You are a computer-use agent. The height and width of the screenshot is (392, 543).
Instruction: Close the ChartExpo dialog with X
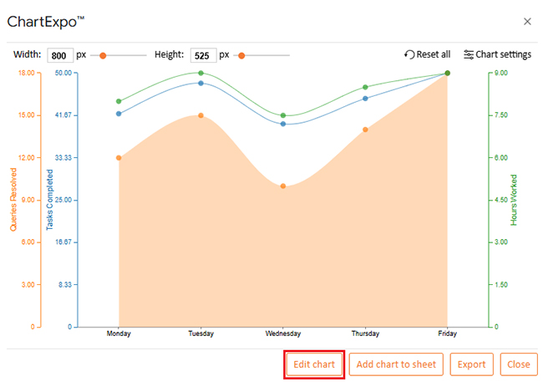(x=526, y=21)
